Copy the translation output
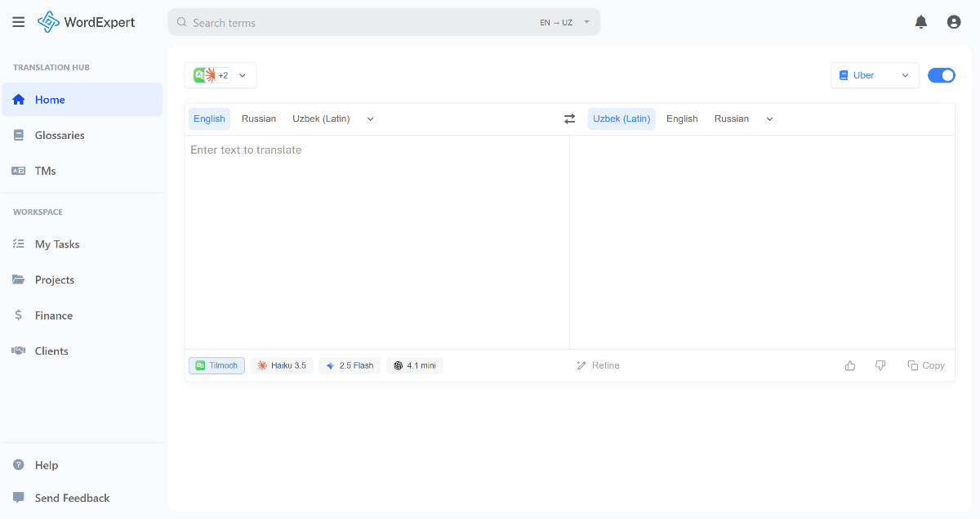The height and width of the screenshot is (519, 980). click(926, 365)
